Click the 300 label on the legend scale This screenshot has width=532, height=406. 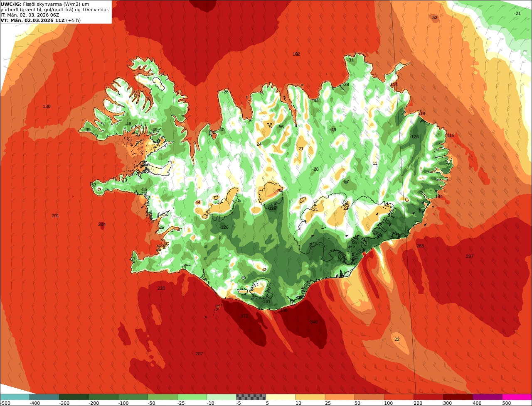[447, 403]
